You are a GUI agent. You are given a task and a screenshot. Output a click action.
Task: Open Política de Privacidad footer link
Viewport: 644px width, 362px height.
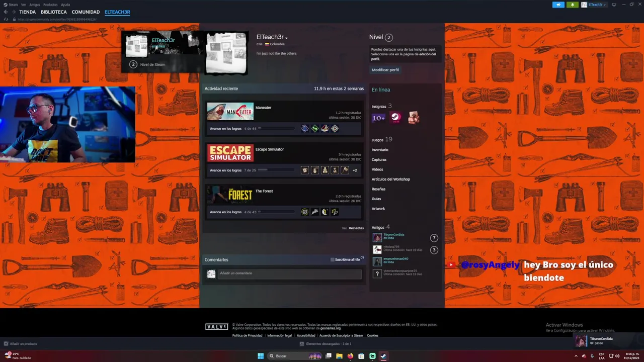pyautogui.click(x=247, y=336)
